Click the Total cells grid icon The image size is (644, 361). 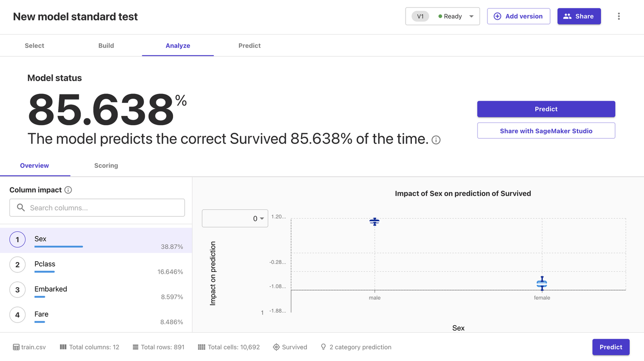click(201, 347)
